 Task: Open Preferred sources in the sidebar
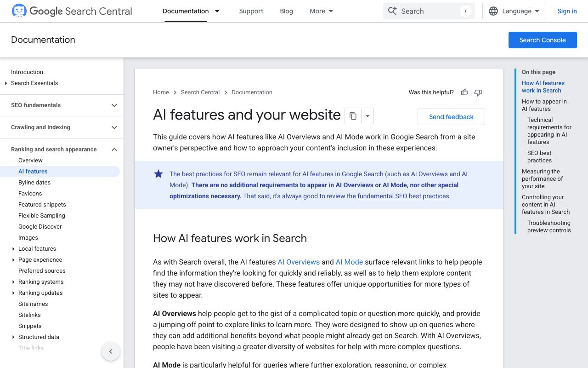coord(42,271)
